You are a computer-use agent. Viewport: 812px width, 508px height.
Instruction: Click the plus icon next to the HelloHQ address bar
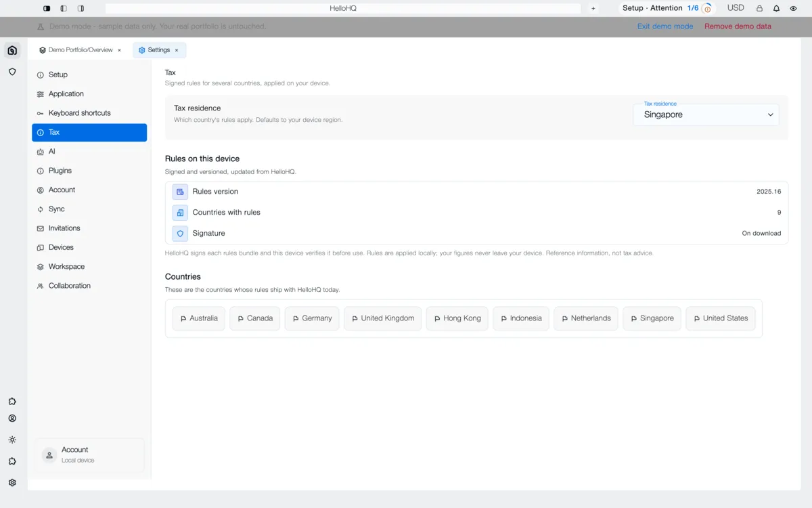tap(593, 8)
